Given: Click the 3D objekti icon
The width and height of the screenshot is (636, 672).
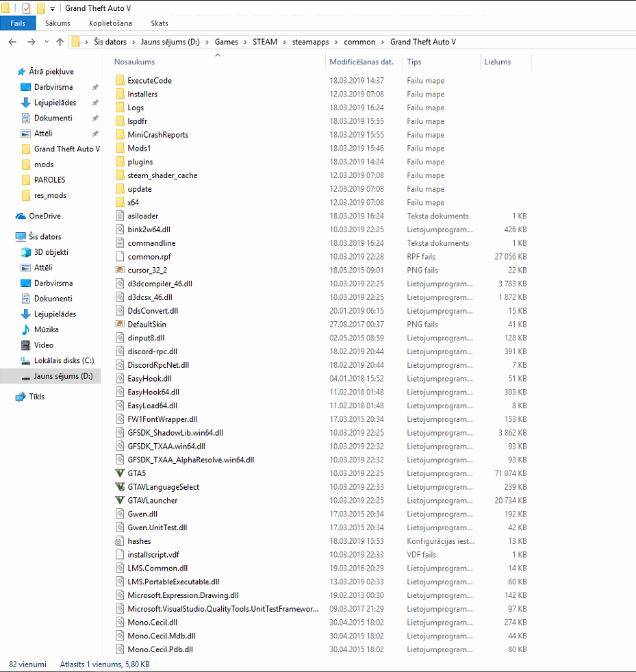Looking at the screenshot, I should coord(26,252).
